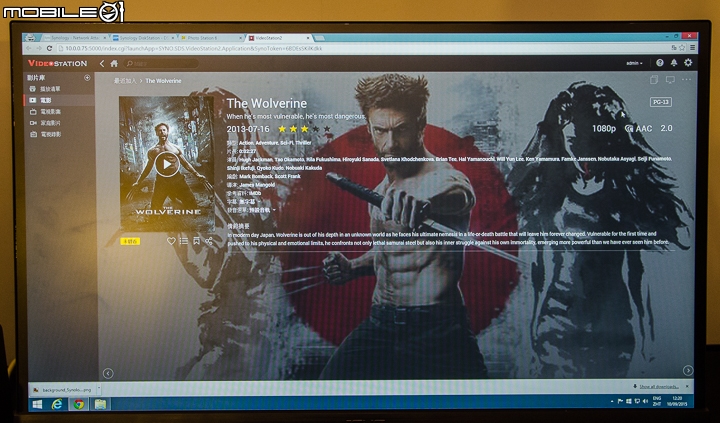Open a new browser tab

pyautogui.click(x=319, y=38)
